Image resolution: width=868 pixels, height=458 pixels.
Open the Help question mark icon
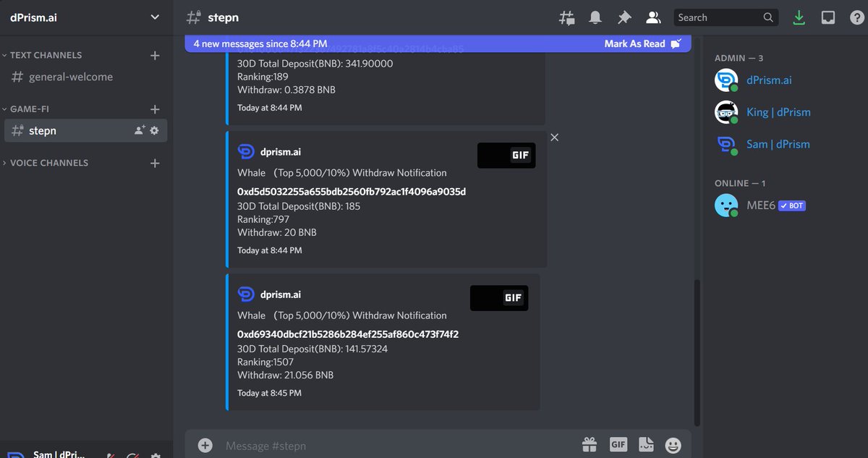point(856,17)
